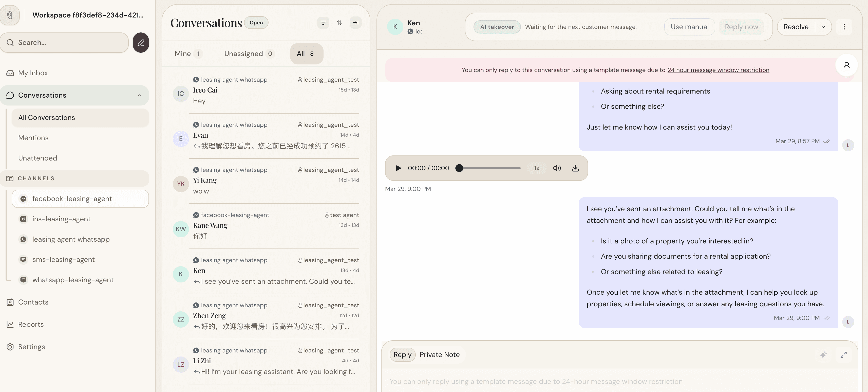Open the 24 hour message window restriction link
The height and width of the screenshot is (392, 868).
tap(718, 70)
